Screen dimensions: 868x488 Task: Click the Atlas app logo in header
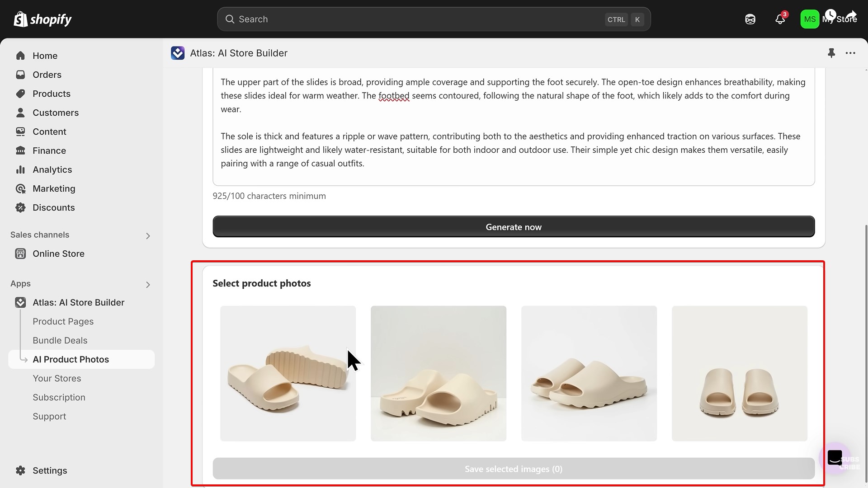tap(178, 53)
